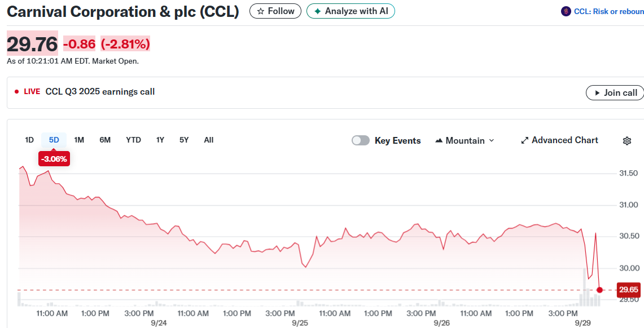Image resolution: width=644 pixels, height=328 pixels.
Task: Switch to the YTD range
Action: click(133, 140)
